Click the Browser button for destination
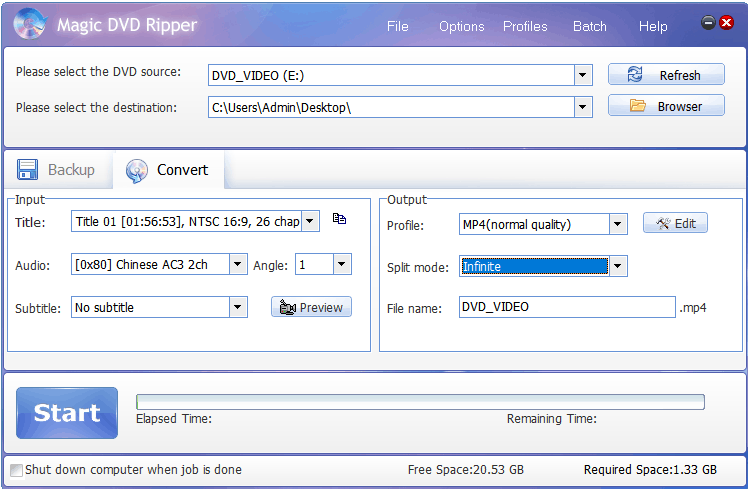Viewport: 748px width, 490px height. click(x=666, y=106)
